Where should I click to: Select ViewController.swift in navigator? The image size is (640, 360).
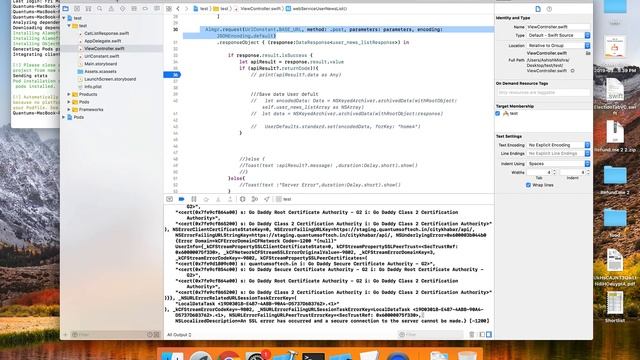coord(104,49)
